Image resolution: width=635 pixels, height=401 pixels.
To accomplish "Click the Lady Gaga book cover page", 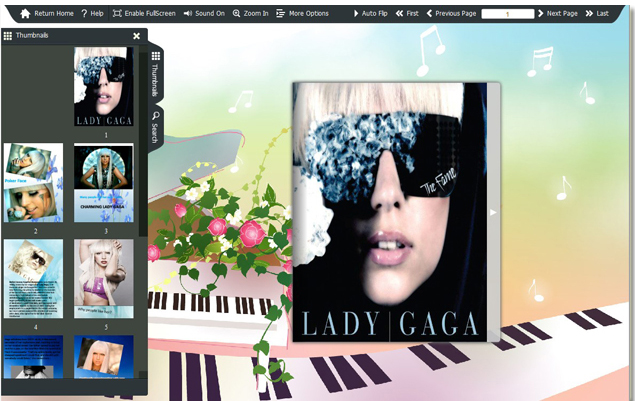I will 390,212.
